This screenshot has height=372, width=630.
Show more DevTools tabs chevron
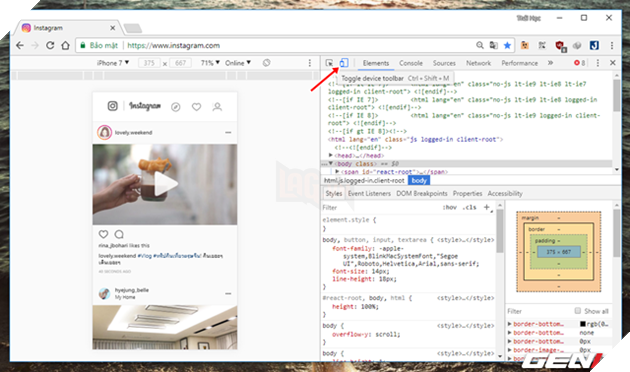click(x=550, y=63)
